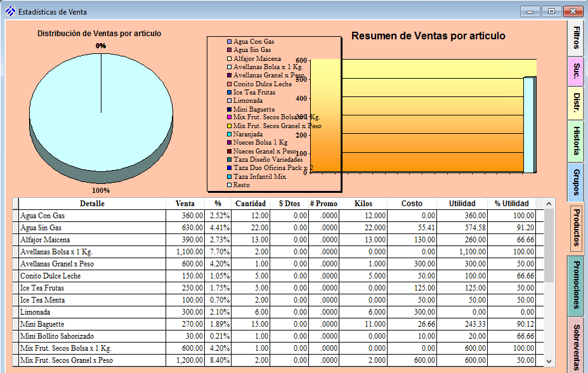Sort by the Venta column header
The image size is (588, 373).
[185, 204]
